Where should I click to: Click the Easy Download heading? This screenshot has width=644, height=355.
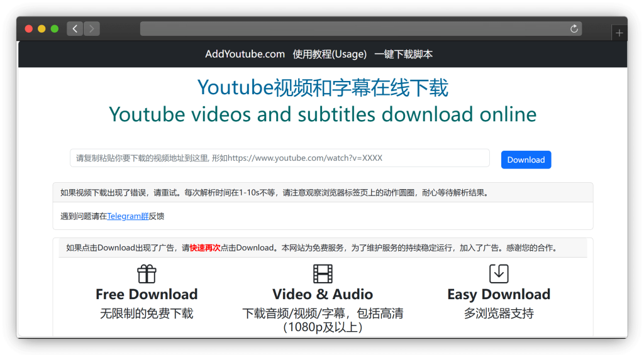(499, 294)
